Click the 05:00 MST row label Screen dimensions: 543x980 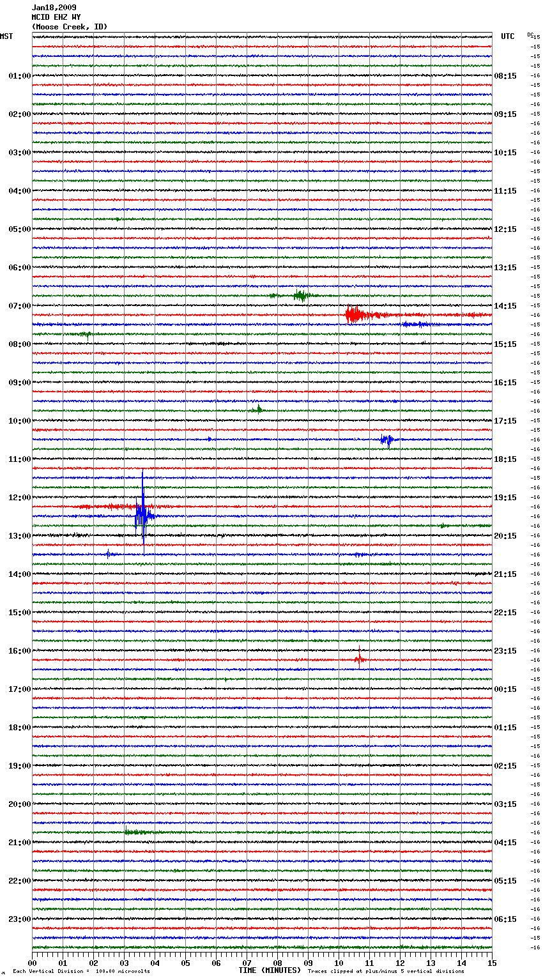click(x=20, y=229)
